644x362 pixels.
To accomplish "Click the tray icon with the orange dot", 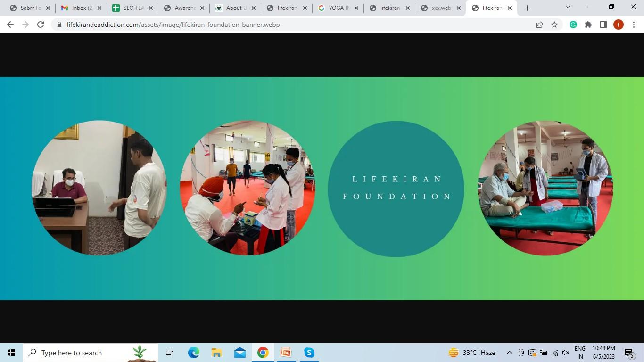I will tap(532, 353).
